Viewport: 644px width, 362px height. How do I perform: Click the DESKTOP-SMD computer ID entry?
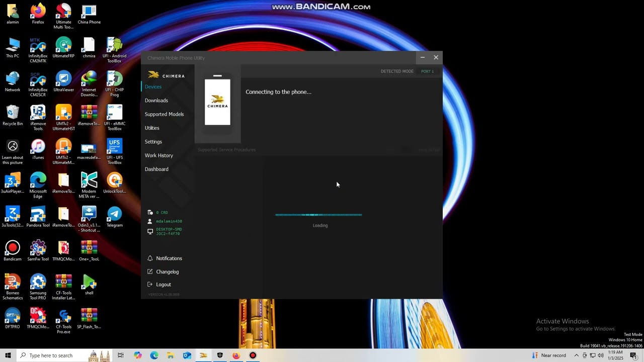coord(165,231)
